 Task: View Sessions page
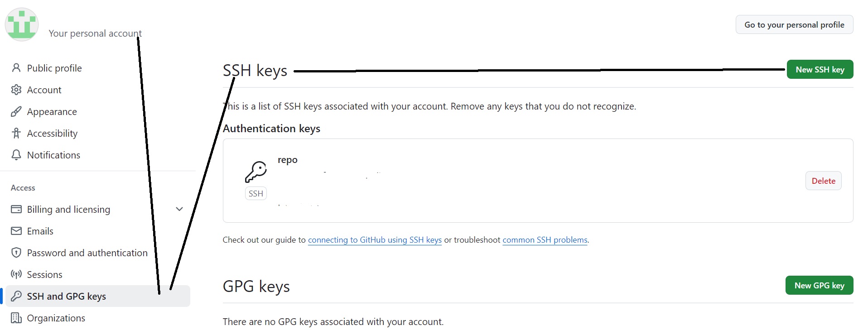[x=44, y=274]
